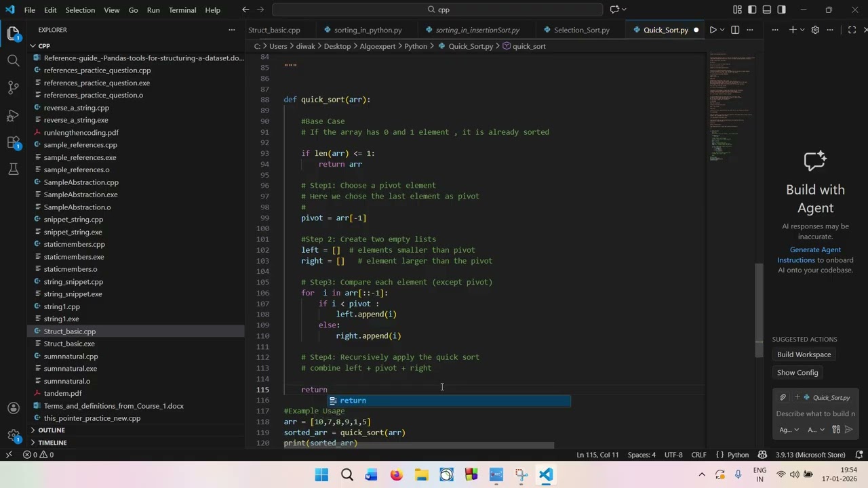The width and height of the screenshot is (868, 488).
Task: Open the Copilot status icon in status bar
Action: 762,455
